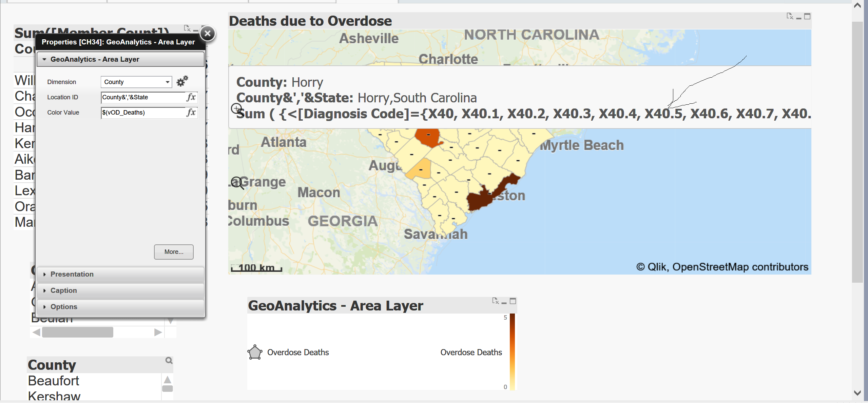Clear selections on Deaths due to Overdose chart
The height and width of the screenshot is (403, 868).
tap(789, 16)
